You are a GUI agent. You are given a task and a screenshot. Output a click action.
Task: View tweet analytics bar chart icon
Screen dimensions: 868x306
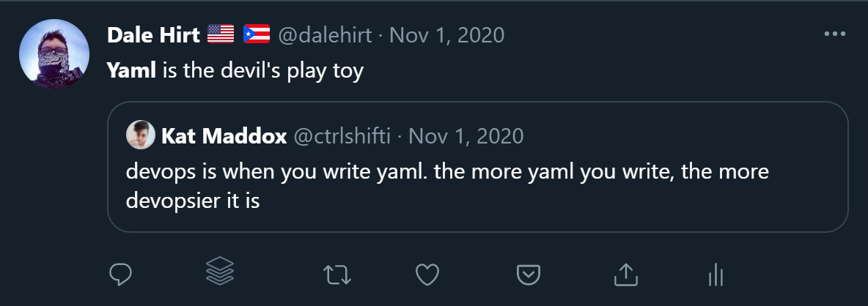point(716,275)
